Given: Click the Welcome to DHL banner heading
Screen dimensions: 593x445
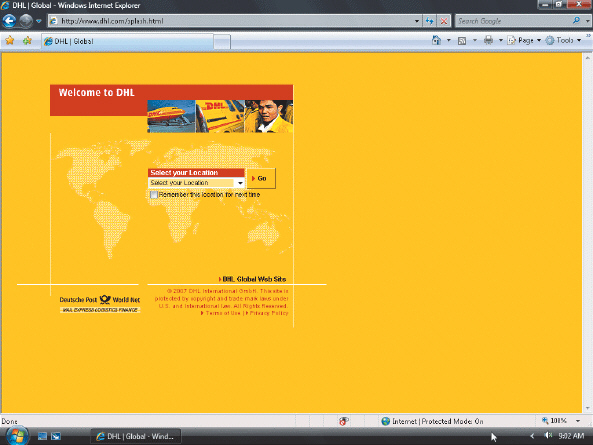Looking at the screenshot, I should (96, 93).
